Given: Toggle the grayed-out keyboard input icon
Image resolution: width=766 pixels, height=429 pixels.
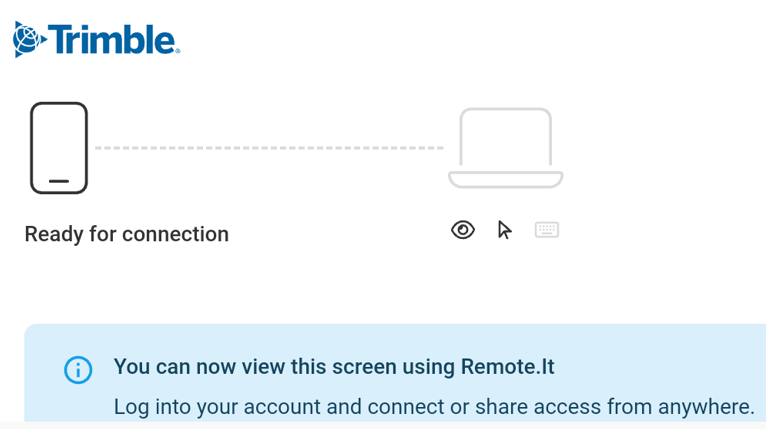Looking at the screenshot, I should [547, 231].
